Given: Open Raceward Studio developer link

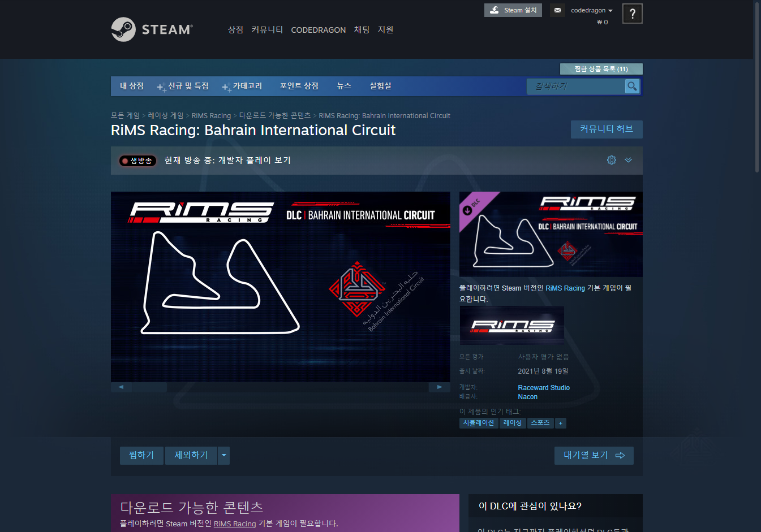Looking at the screenshot, I should (544, 388).
